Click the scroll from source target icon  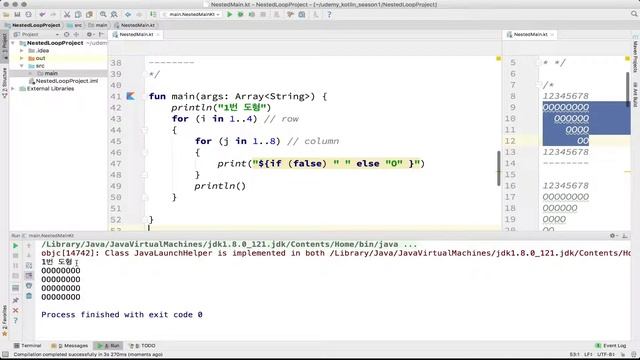[67, 35]
